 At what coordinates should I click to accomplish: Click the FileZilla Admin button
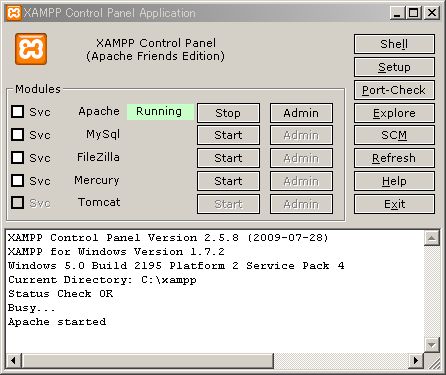pyautogui.click(x=301, y=158)
